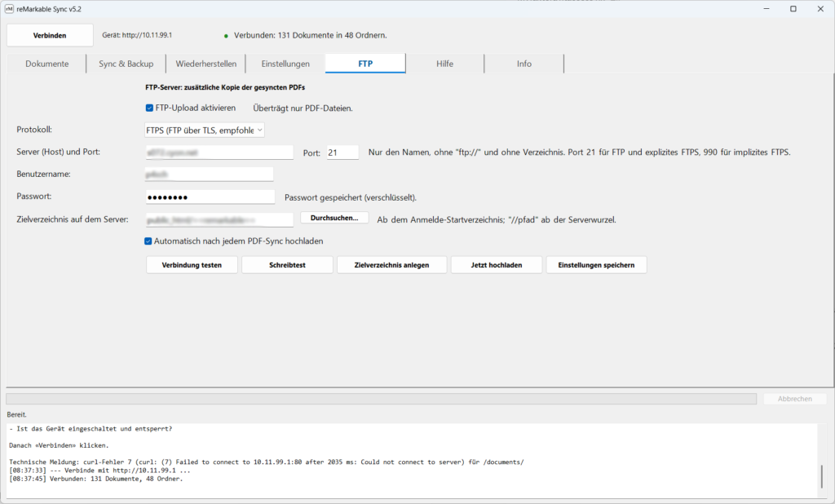
Task: Close the reMarkable Sync window
Action: click(820, 9)
